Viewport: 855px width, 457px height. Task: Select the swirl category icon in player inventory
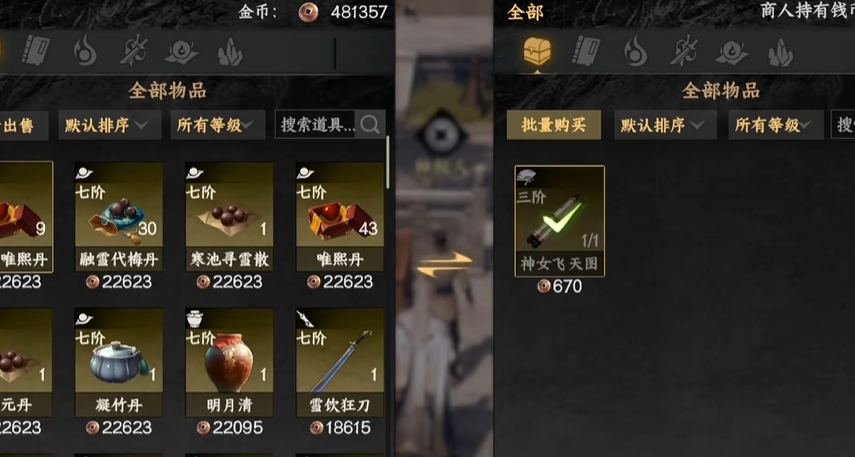coord(182,52)
